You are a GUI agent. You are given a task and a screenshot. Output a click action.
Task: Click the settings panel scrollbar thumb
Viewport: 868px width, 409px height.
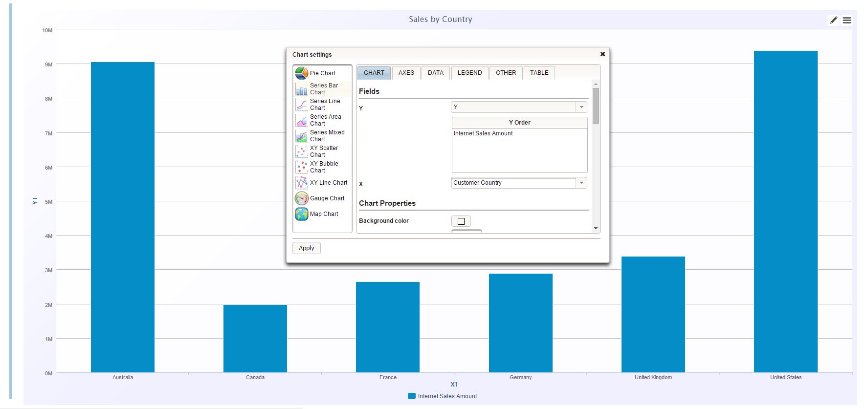click(596, 106)
